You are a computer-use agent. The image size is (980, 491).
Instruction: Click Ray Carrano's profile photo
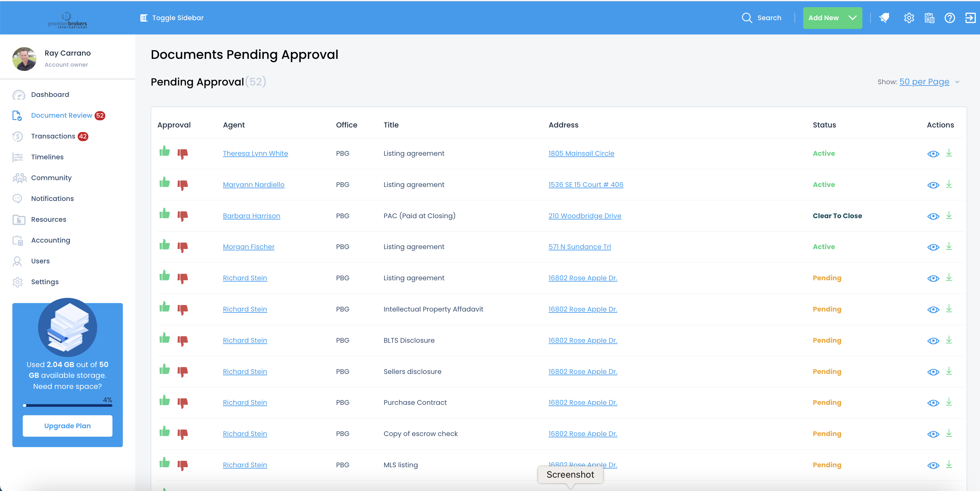pos(24,59)
